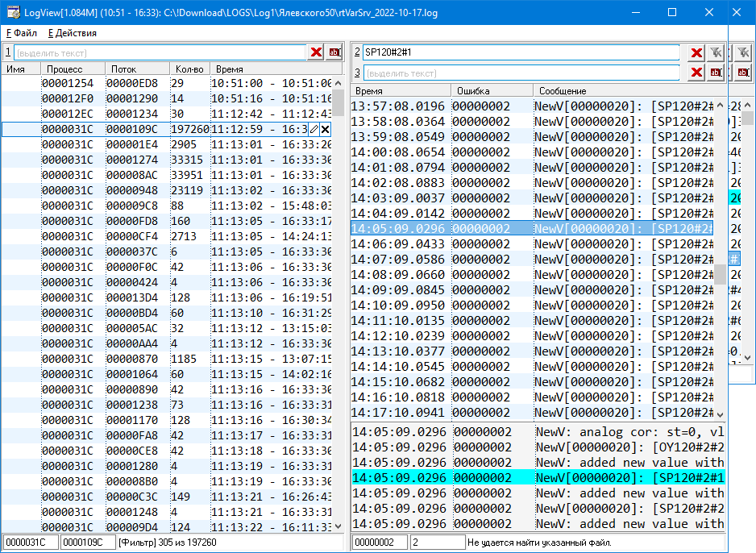Click into the filter field containing SP120#2#1

pyautogui.click(x=521, y=52)
